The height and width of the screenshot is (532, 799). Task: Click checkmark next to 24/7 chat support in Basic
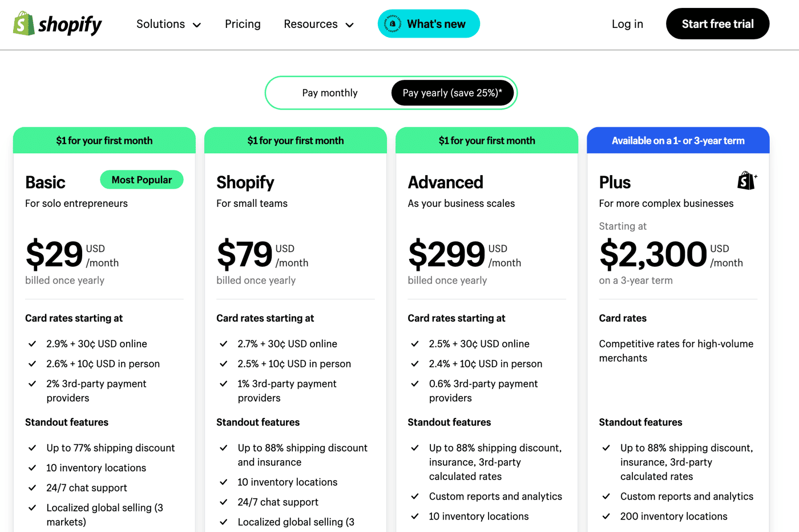point(33,488)
